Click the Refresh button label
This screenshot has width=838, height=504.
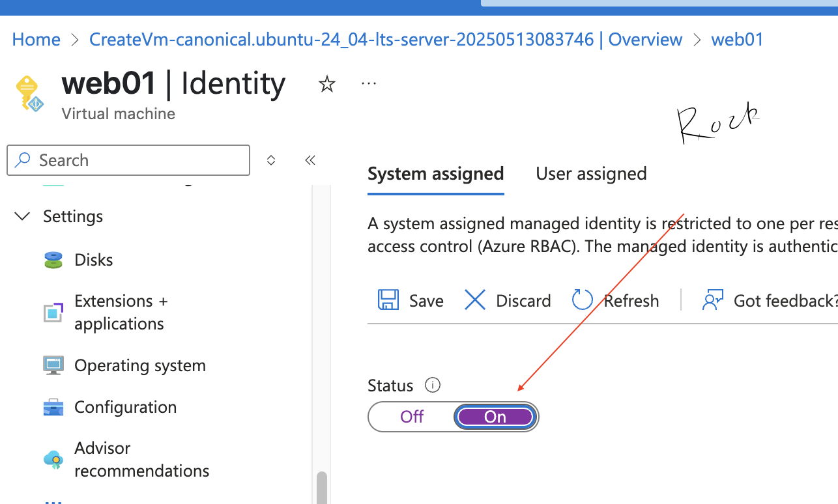[631, 301]
